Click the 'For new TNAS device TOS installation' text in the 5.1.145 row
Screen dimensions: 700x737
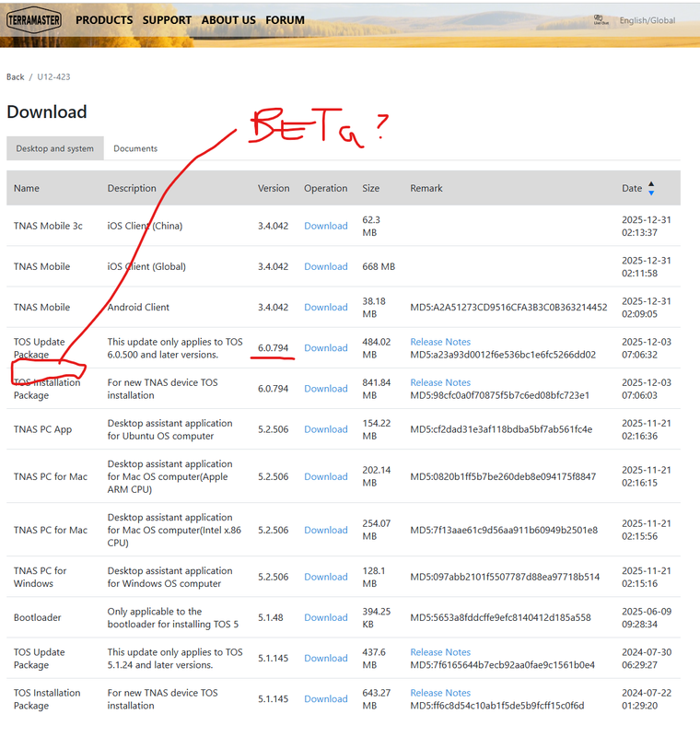pyautogui.click(x=162, y=699)
